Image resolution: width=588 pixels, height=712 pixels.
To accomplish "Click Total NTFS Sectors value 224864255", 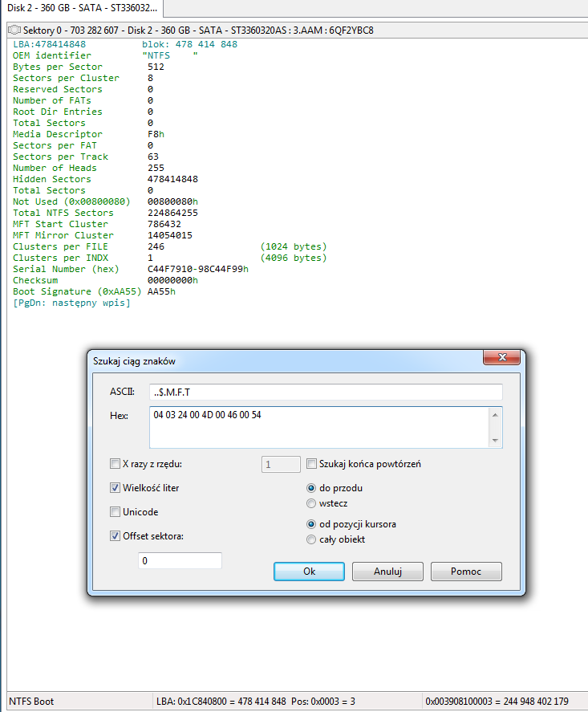I will (172, 213).
